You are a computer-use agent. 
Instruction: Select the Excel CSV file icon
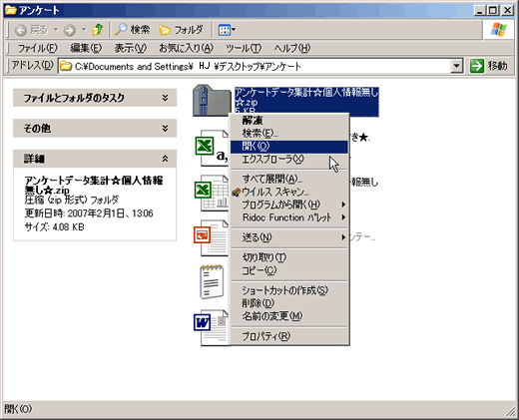[x=212, y=149]
